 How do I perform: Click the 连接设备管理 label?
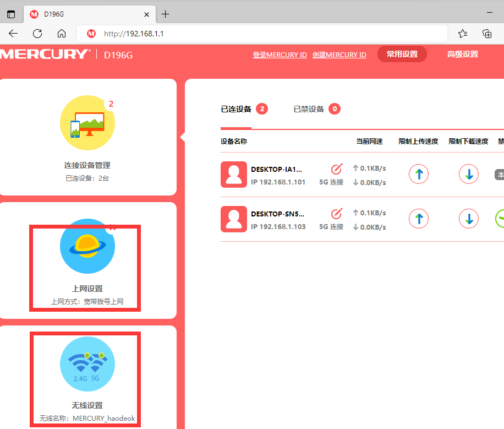(87, 165)
